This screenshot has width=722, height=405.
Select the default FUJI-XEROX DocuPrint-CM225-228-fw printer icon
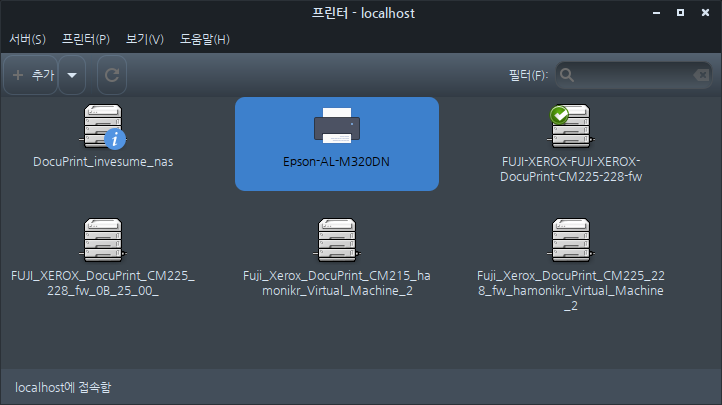pyautogui.click(x=571, y=127)
